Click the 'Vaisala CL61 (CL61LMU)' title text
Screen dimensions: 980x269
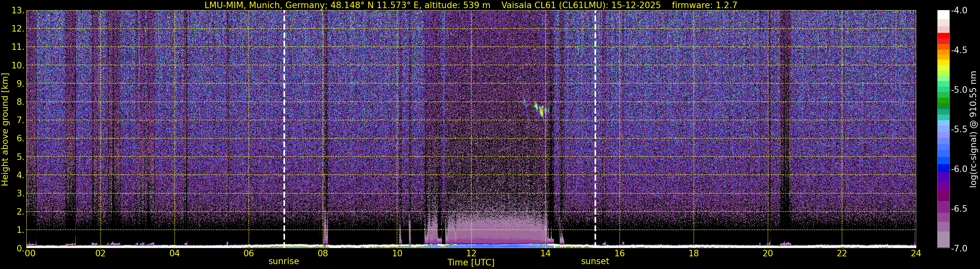click(548, 5)
